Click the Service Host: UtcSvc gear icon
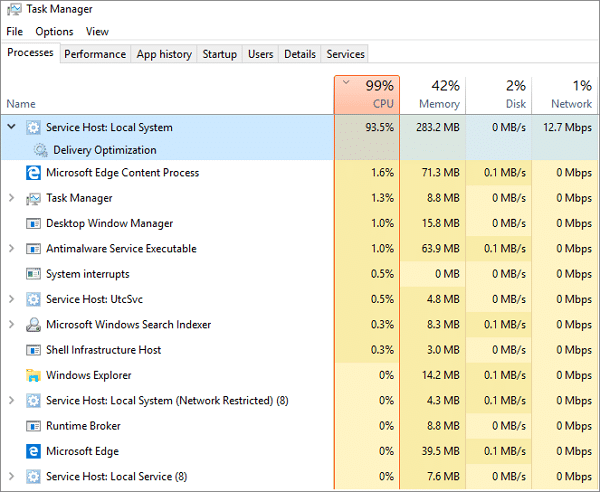The image size is (600, 492). (33, 299)
